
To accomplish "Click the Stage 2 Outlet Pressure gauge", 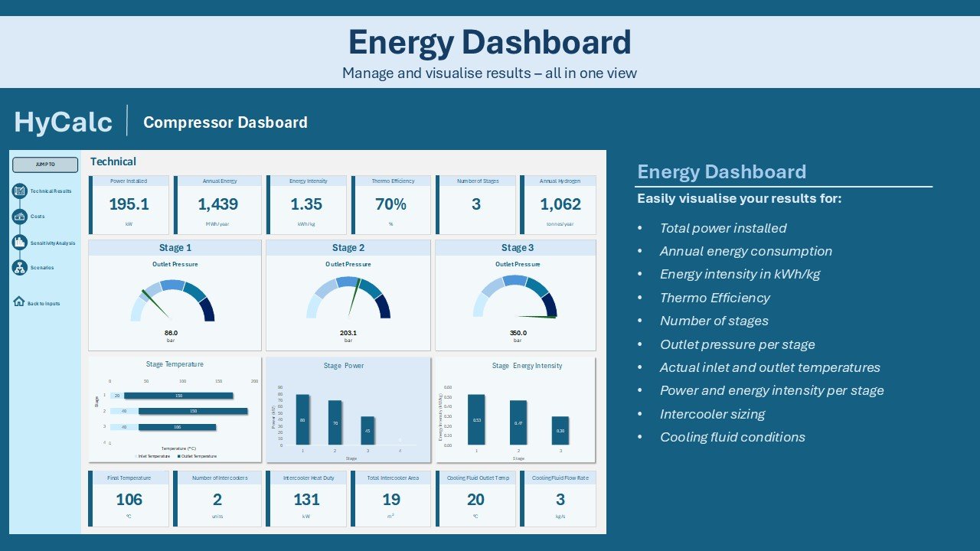I will (x=349, y=298).
